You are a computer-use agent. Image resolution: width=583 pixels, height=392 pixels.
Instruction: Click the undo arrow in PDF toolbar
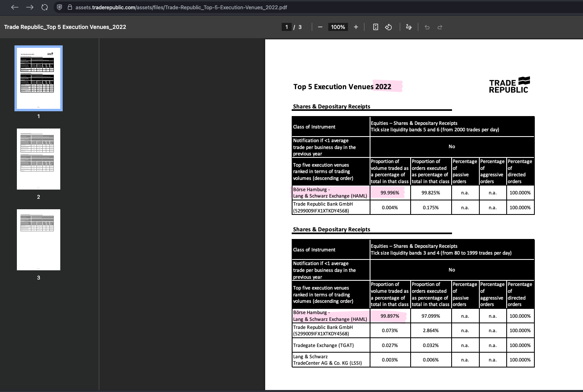tap(427, 27)
